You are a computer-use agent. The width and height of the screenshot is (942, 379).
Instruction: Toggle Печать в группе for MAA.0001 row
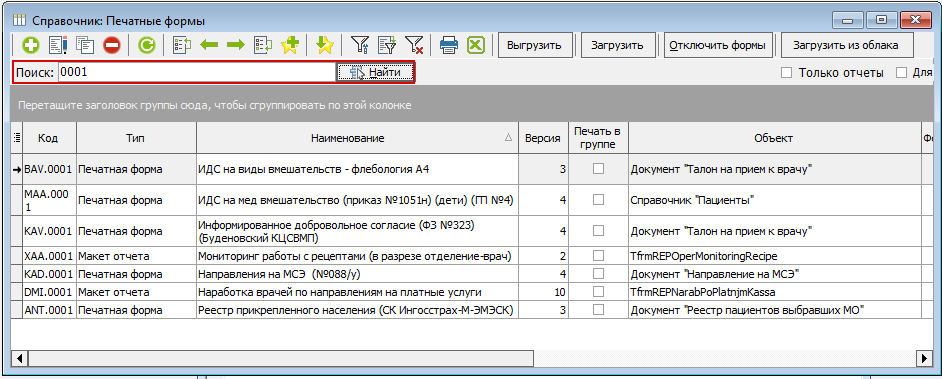coord(598,200)
